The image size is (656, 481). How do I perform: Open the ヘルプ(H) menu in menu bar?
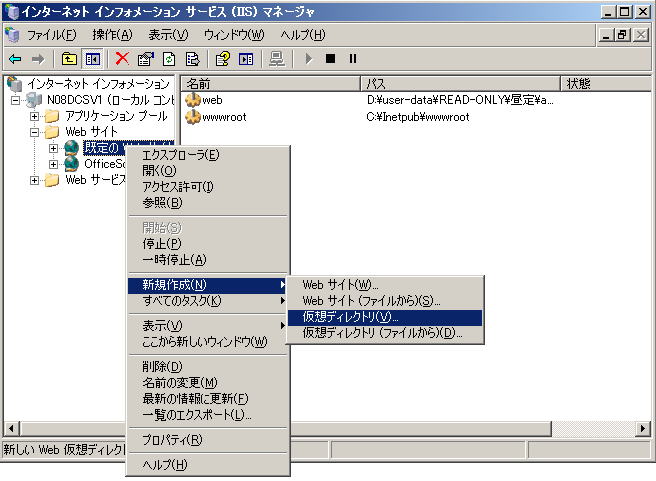303,35
